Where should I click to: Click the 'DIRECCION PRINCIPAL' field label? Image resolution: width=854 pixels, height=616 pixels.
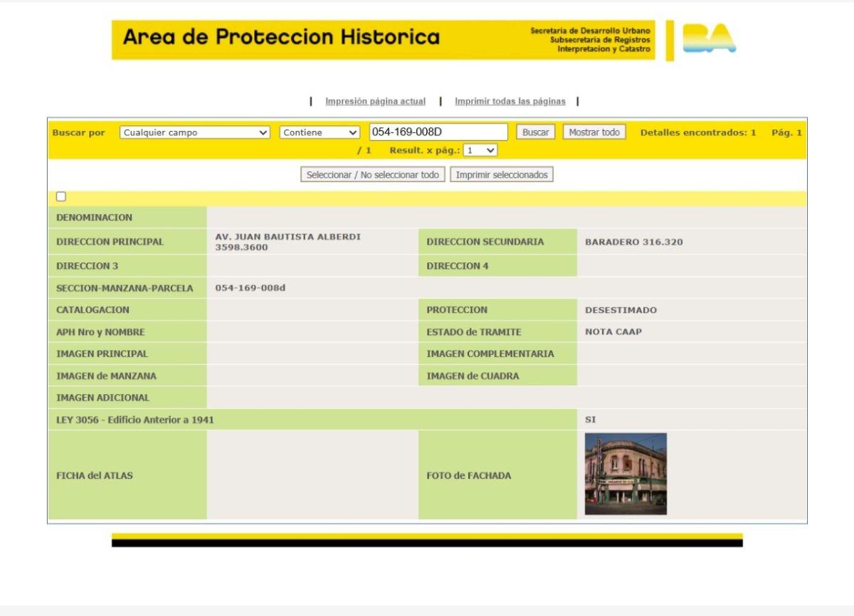point(110,242)
